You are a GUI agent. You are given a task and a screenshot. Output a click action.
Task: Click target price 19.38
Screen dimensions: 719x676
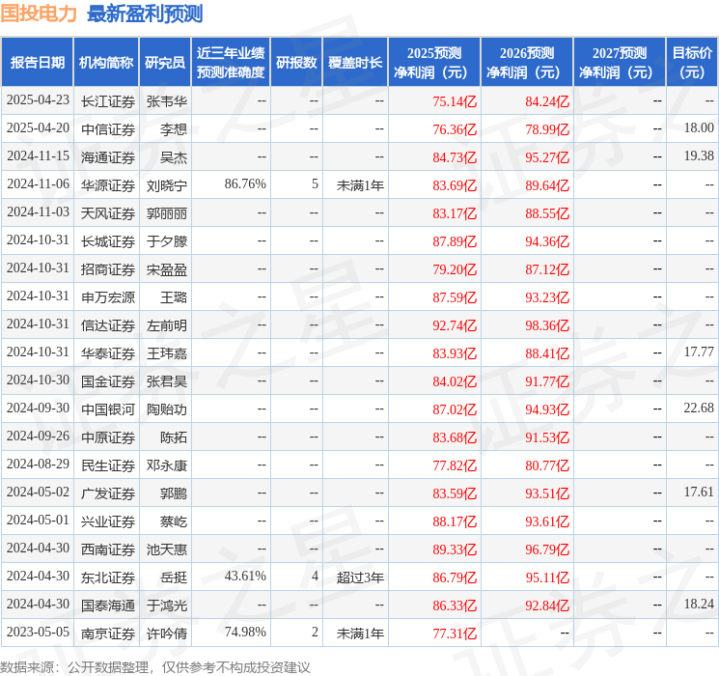coord(699,156)
